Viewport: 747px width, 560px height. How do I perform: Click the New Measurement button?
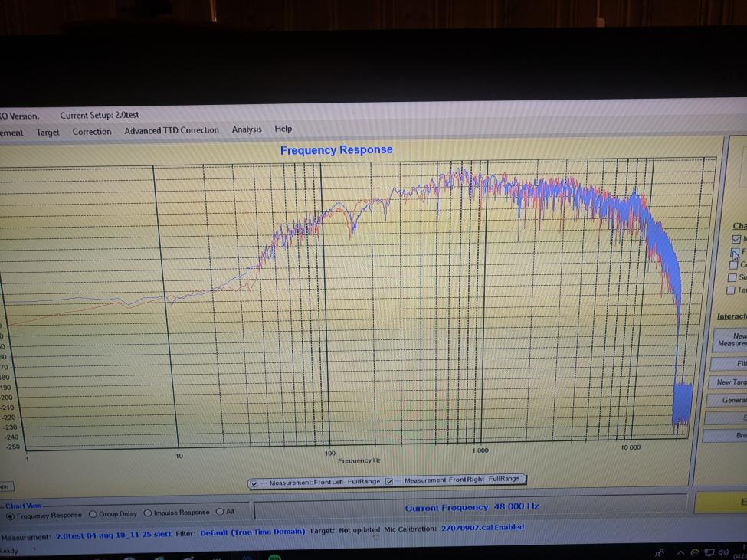click(730, 339)
